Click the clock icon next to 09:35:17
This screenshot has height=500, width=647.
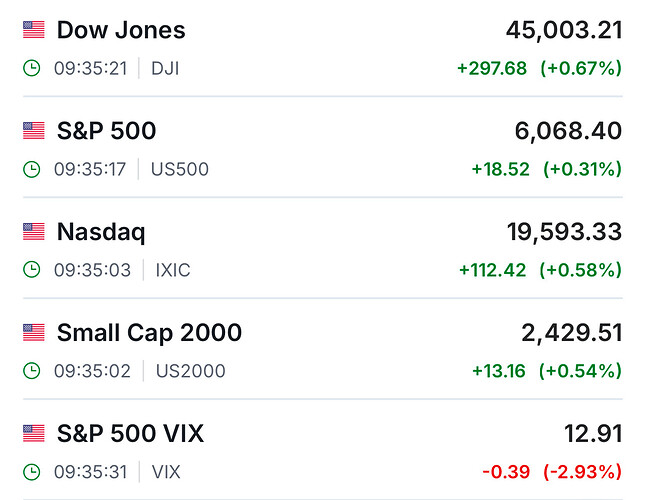[x=33, y=169]
